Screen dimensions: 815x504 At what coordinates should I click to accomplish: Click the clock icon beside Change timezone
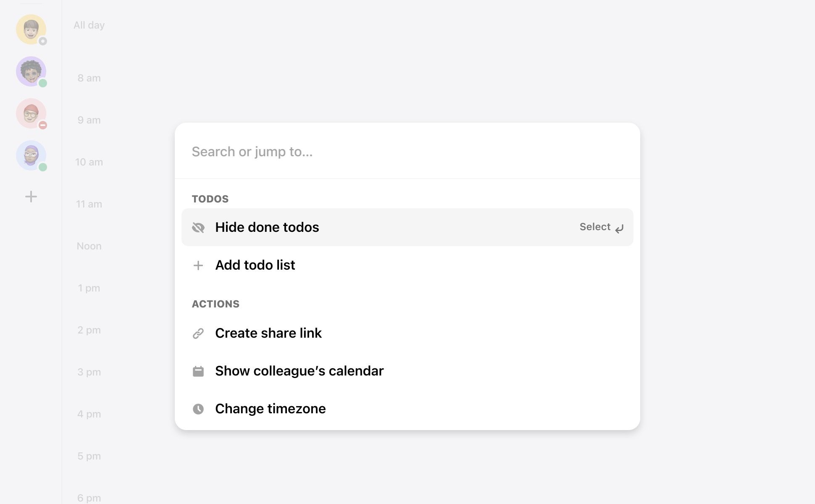pyautogui.click(x=198, y=409)
